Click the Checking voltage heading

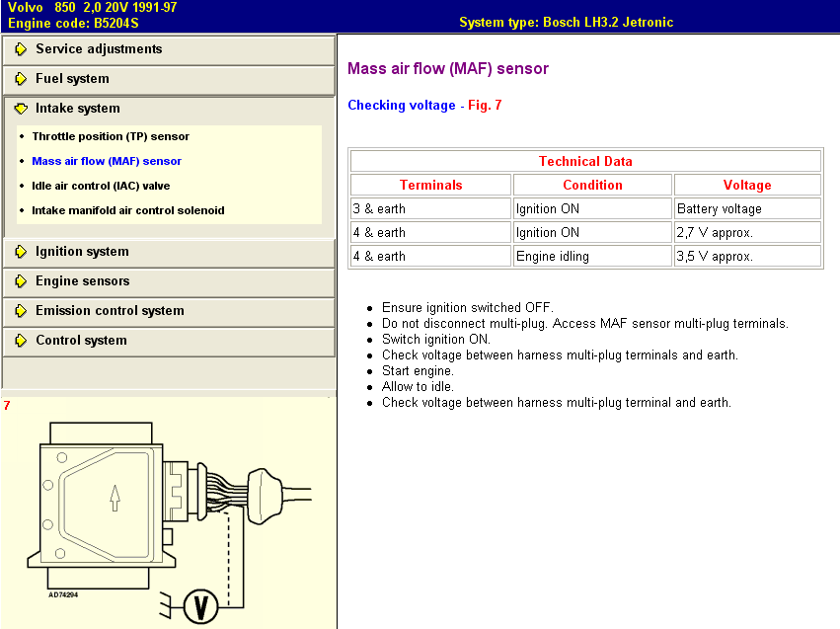pos(402,105)
